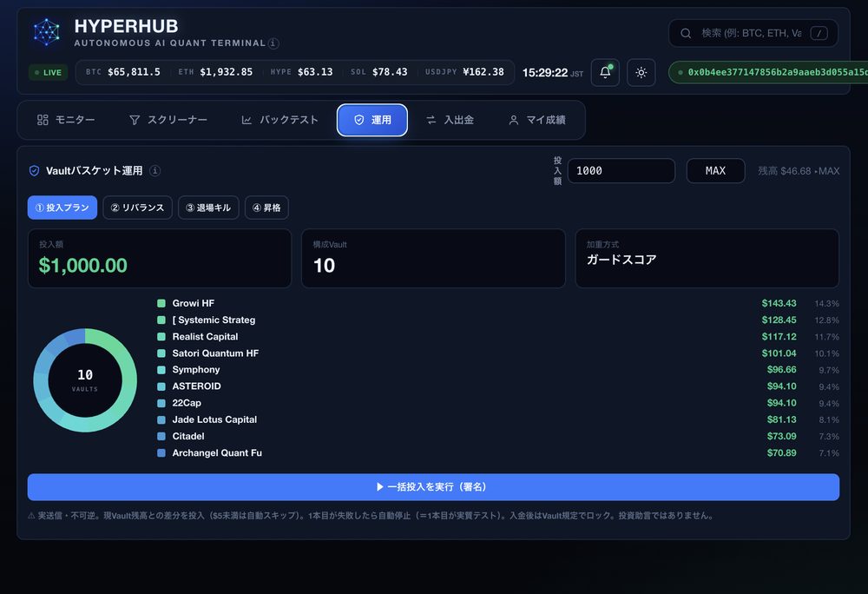Click the ガードスコア weighting method card

[x=707, y=259]
